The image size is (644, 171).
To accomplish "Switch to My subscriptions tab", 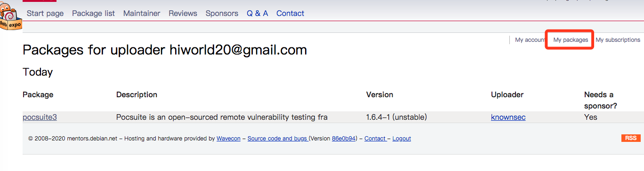I will 618,40.
